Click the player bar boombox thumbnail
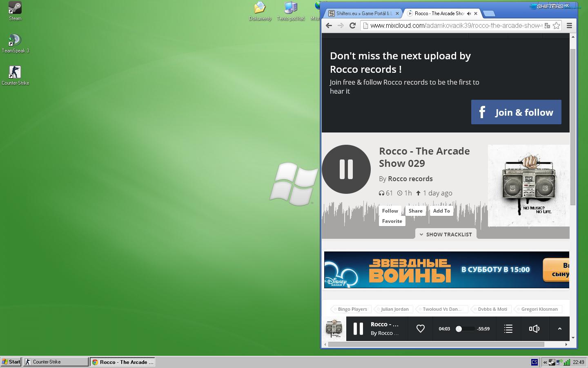 (x=334, y=329)
